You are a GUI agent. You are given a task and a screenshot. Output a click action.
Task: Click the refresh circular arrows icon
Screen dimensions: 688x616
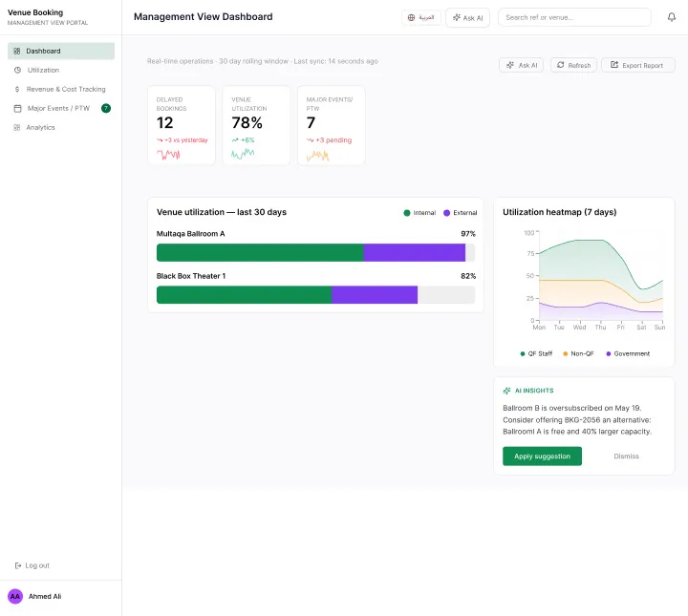click(x=560, y=65)
